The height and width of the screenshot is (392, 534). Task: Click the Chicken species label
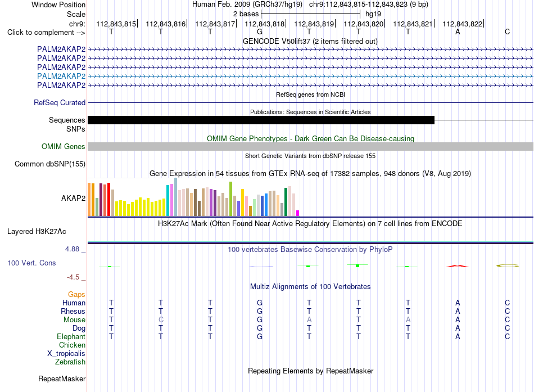(x=72, y=345)
